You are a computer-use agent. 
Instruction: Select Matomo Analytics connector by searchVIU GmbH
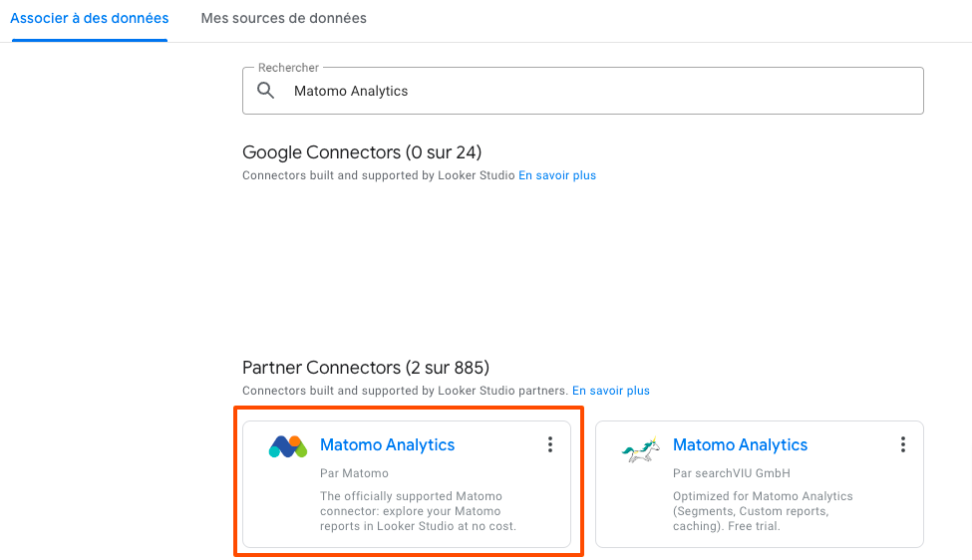(x=740, y=444)
